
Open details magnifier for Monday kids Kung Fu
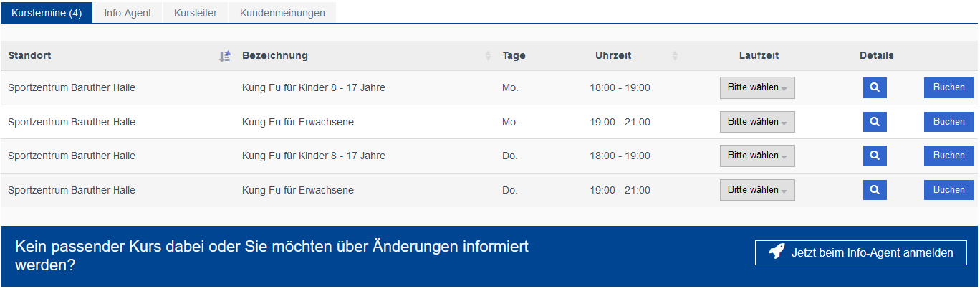pyautogui.click(x=875, y=87)
